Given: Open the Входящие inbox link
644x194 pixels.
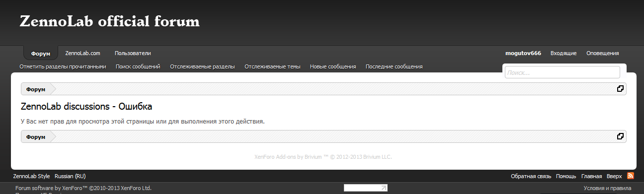Looking at the screenshot, I should 563,53.
